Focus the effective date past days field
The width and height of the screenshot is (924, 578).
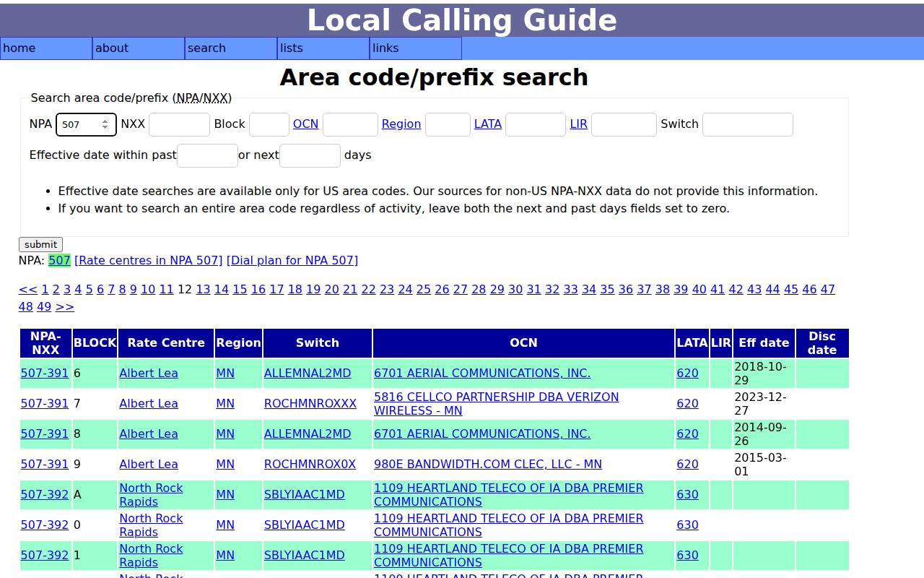207,155
